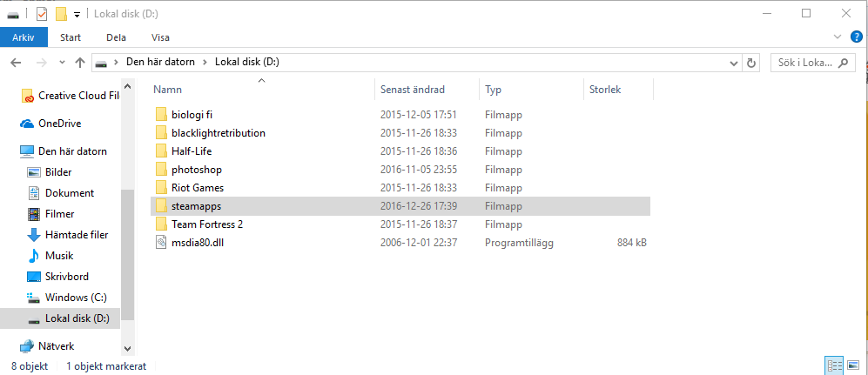Switch to the Visa ribbon tab
The width and height of the screenshot is (868, 375).
coord(160,37)
